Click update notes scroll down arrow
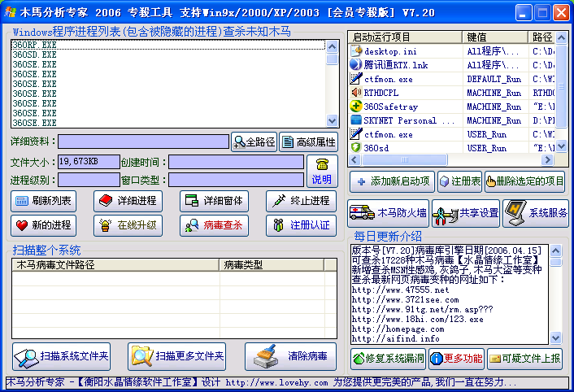This screenshot has width=574, height=392. [x=555, y=338]
